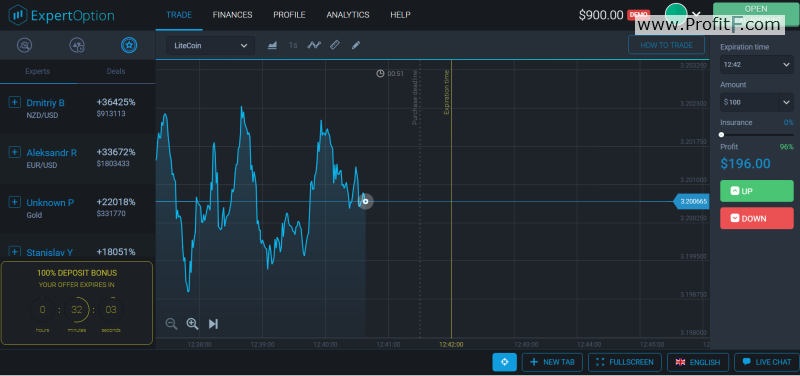Click the 00:51 countdown clock icon
This screenshot has height=376, width=800.
[x=380, y=73]
